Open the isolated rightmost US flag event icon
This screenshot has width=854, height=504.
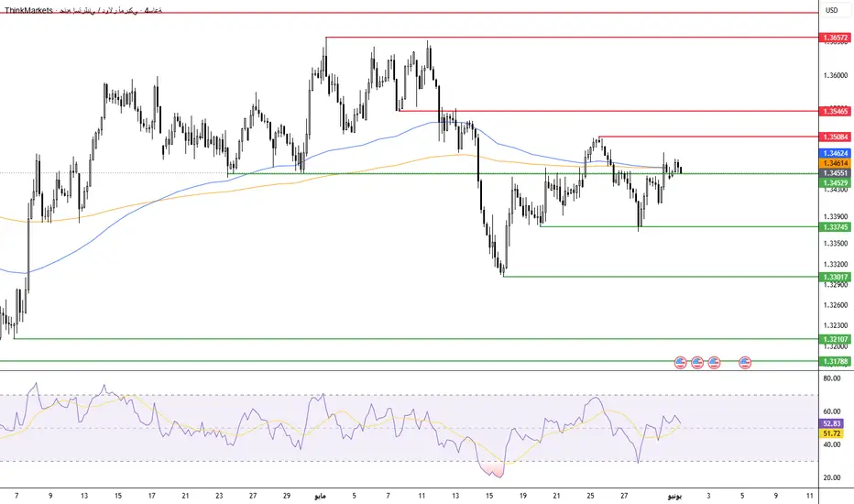click(745, 362)
